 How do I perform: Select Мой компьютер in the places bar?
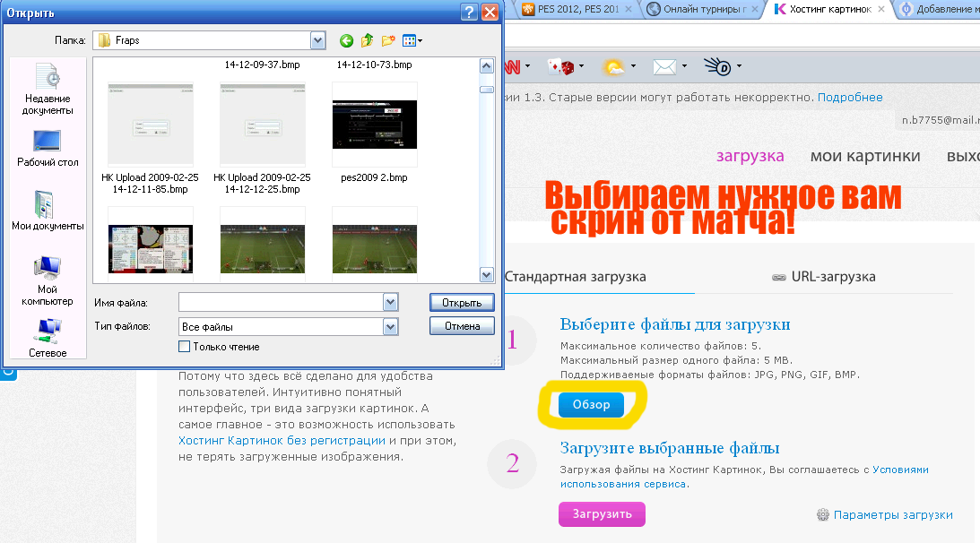pos(48,280)
